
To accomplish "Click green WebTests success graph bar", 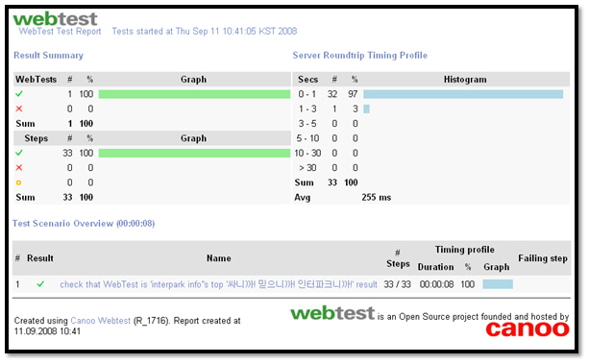I will (194, 94).
